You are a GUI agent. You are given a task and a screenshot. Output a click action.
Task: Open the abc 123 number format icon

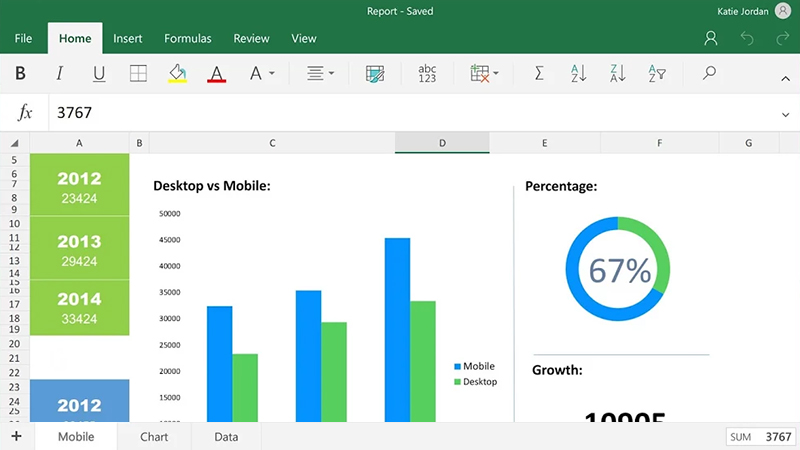[x=427, y=73]
